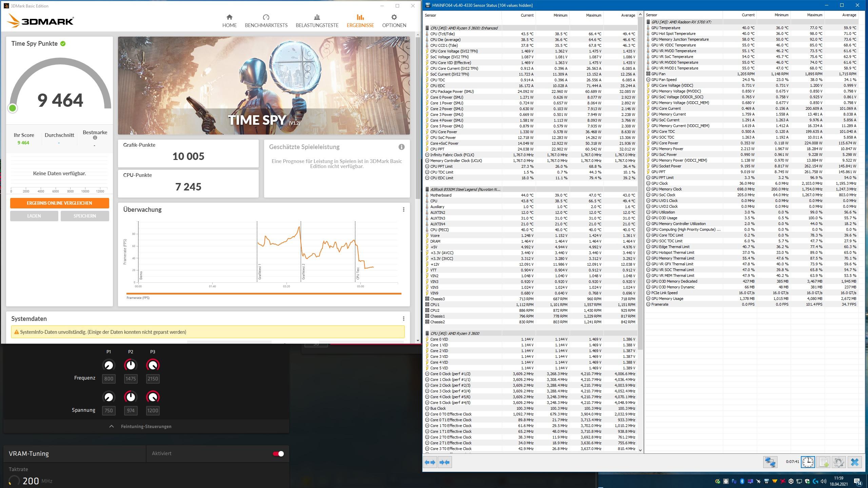Click the green Time Spy validation checkmark

coord(63,43)
